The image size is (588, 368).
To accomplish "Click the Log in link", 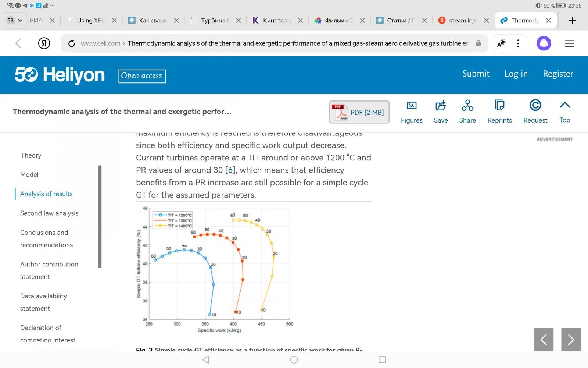I will (516, 74).
